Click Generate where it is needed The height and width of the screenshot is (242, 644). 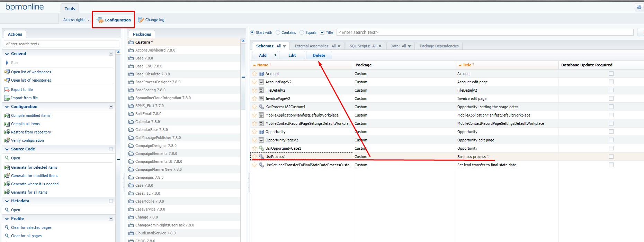[x=35, y=184]
